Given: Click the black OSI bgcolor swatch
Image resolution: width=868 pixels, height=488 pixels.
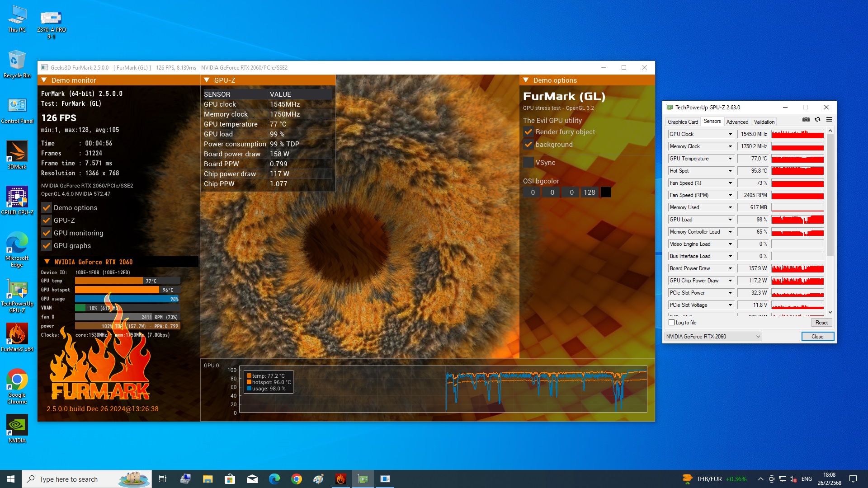Looking at the screenshot, I should tap(606, 192).
